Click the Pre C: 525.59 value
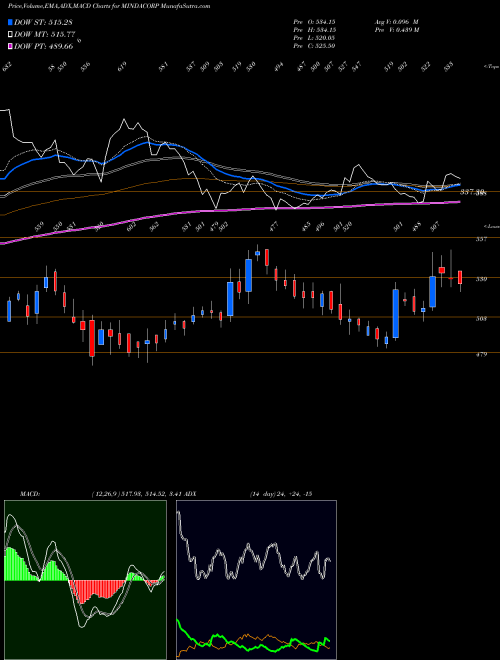Image resolution: width=500 pixels, height=660 pixels. click(x=314, y=46)
